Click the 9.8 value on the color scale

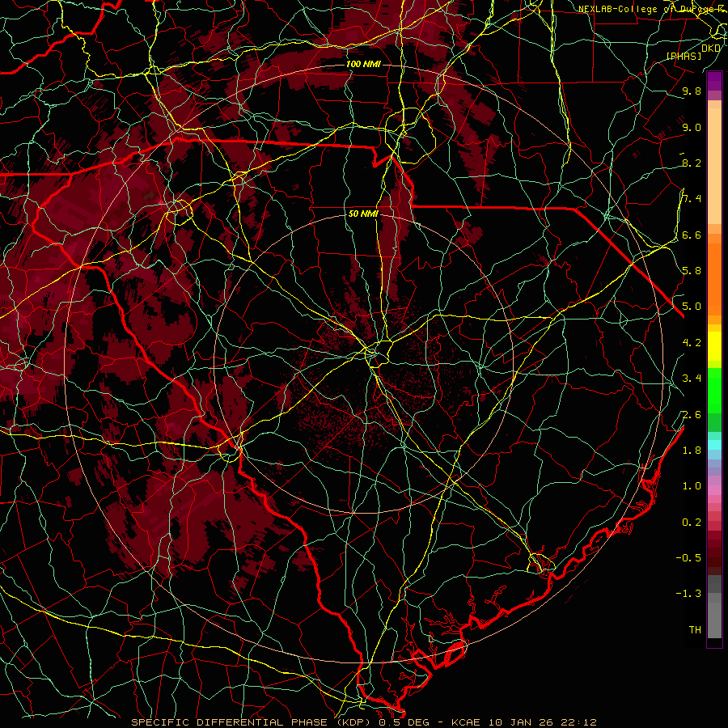pyautogui.click(x=692, y=91)
